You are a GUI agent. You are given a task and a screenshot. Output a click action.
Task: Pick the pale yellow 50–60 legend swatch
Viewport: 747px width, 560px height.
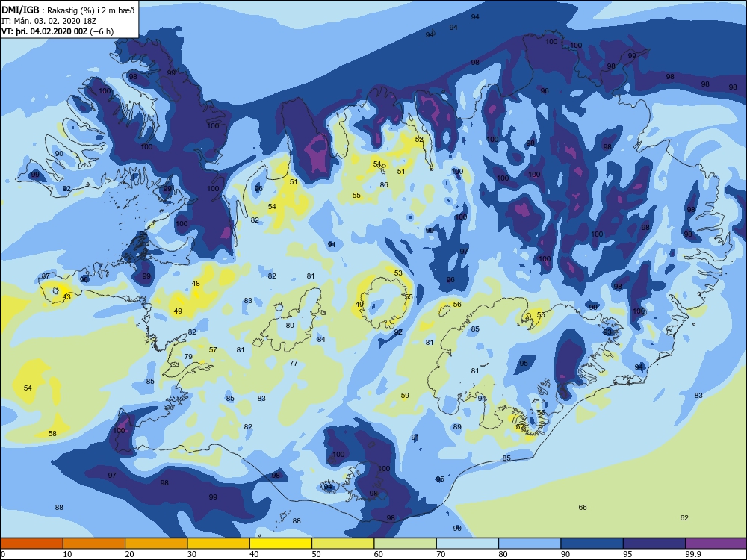343,544
